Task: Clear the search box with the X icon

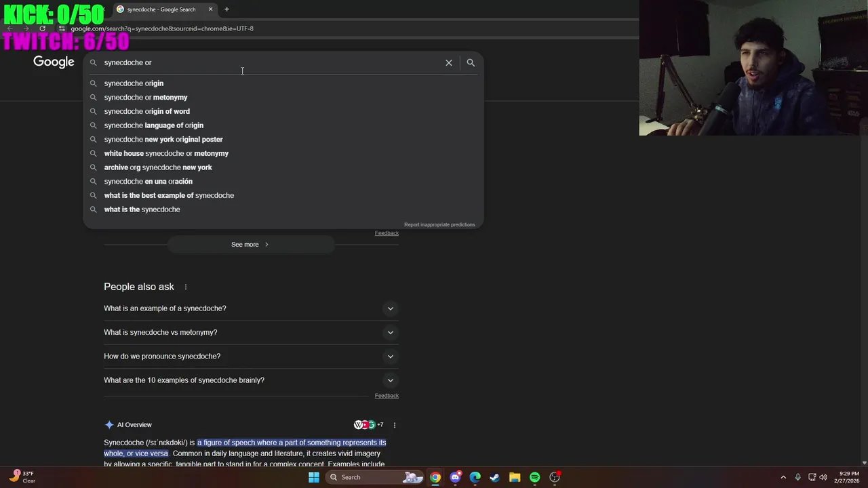Action: (x=448, y=62)
